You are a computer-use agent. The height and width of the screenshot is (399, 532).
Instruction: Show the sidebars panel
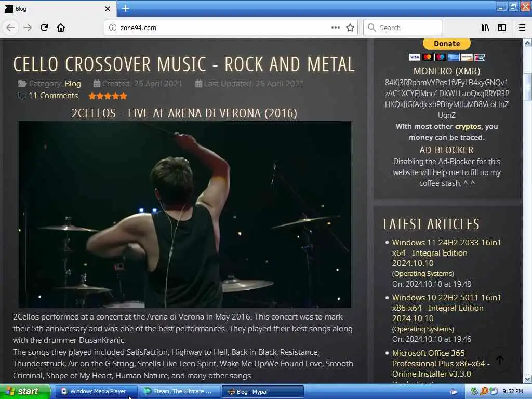tap(502, 28)
